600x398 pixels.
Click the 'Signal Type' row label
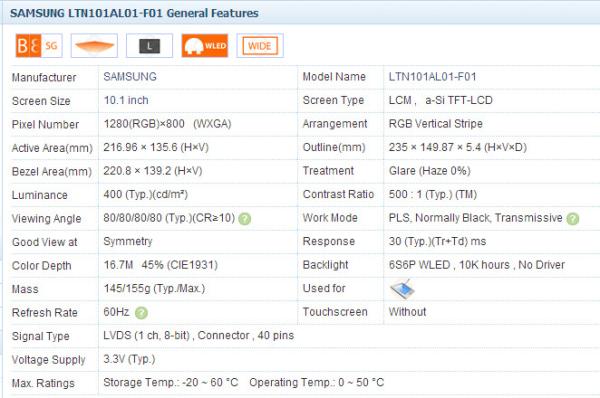coord(41,336)
